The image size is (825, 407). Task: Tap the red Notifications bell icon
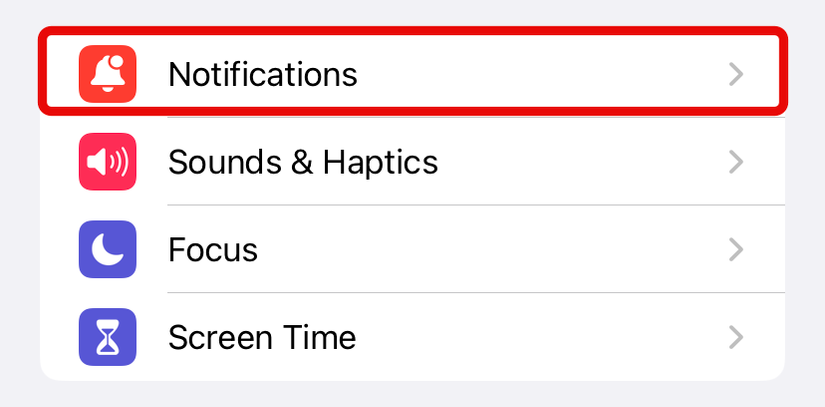(x=107, y=74)
